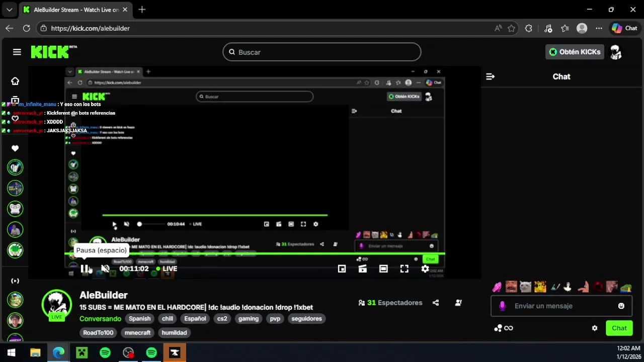This screenshot has width=644, height=362.
Task: Insert the pink clapping hands emote
Action: click(x=497, y=287)
